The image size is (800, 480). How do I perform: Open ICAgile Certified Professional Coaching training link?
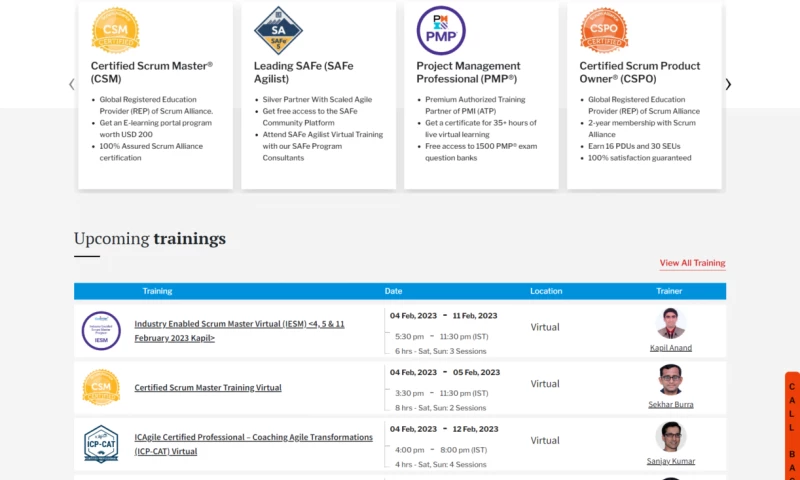coord(254,444)
